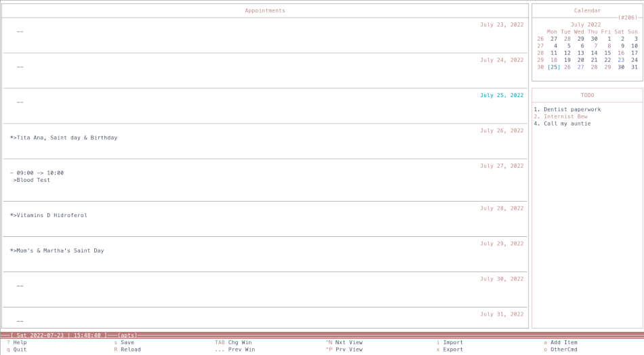Select the Reload command

pos(130,350)
